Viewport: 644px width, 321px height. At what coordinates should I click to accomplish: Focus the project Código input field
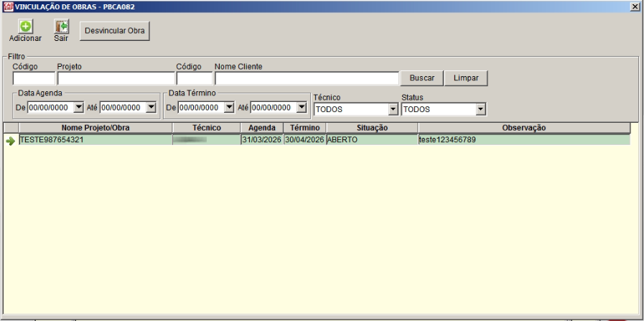click(x=34, y=78)
